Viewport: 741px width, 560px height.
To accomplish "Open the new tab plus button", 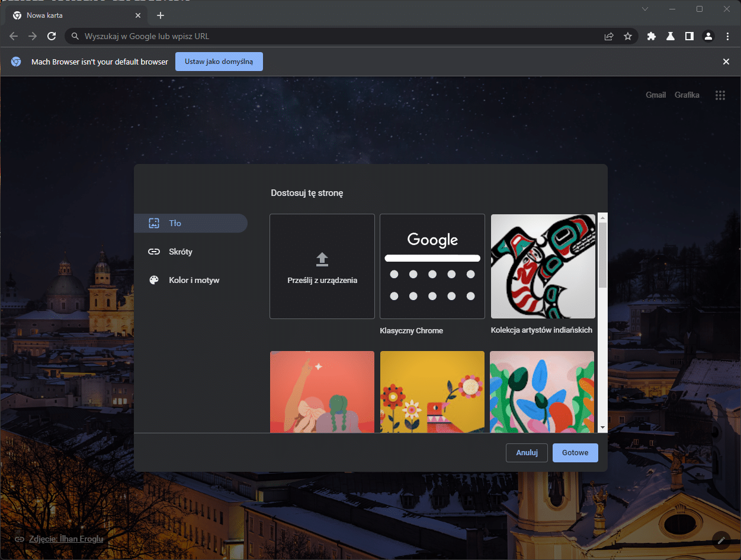I will pos(160,15).
